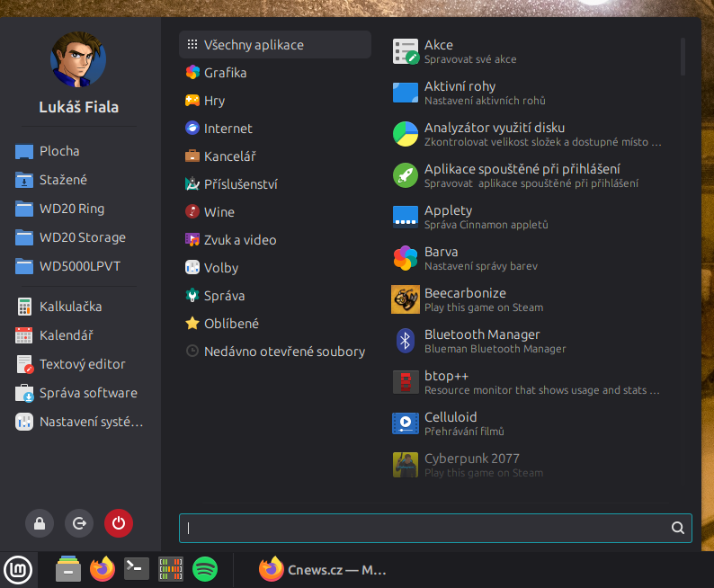Screen dimensions: 714x588
Task: Open the system monitor panel launcher
Action: click(171, 569)
